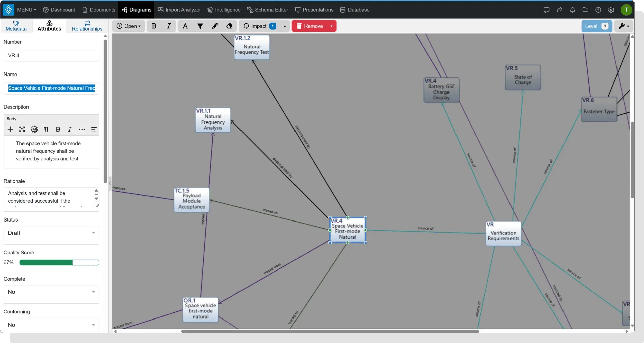Open the comments chat icon
This screenshot has width=644, height=344.
pos(546,10)
